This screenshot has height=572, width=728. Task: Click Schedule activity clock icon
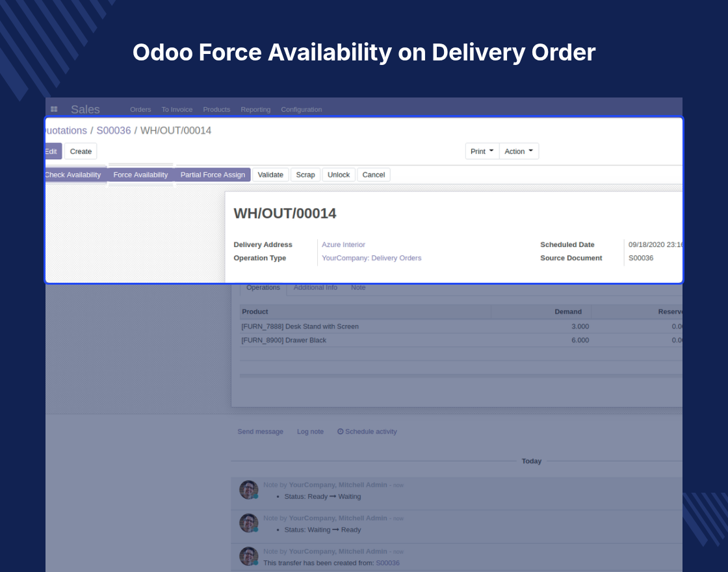click(341, 432)
